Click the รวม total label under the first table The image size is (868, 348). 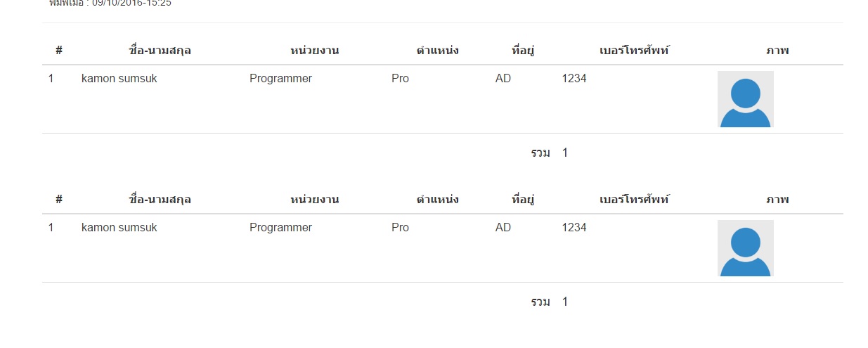pyautogui.click(x=540, y=153)
